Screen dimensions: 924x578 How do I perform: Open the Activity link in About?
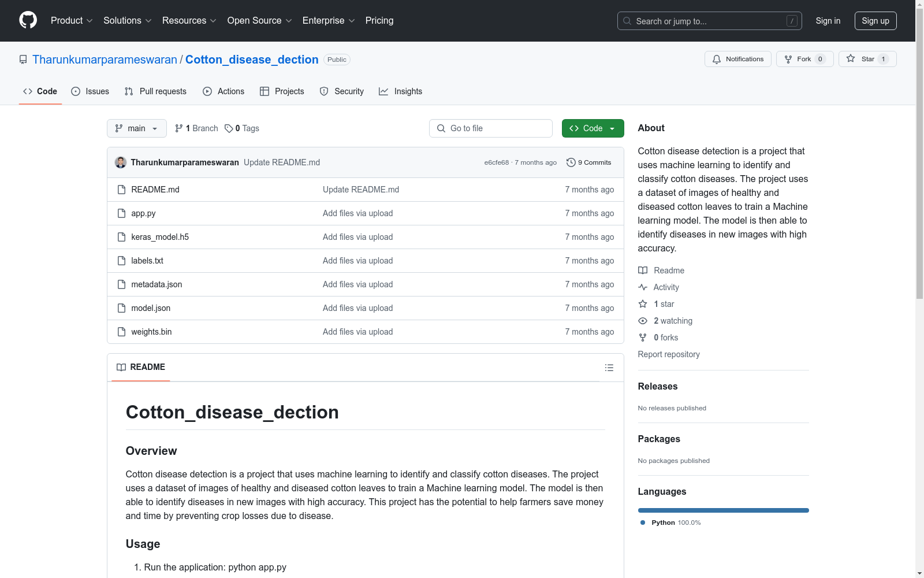(x=666, y=287)
